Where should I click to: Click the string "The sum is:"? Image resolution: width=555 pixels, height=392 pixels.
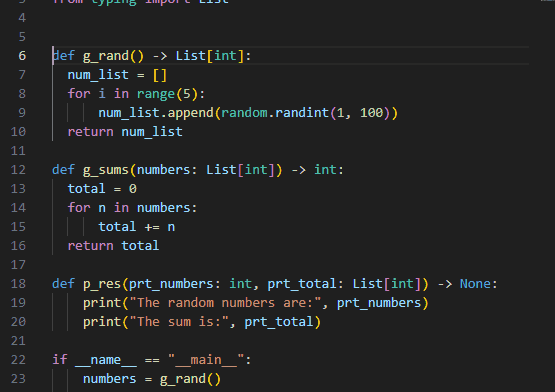point(179,322)
